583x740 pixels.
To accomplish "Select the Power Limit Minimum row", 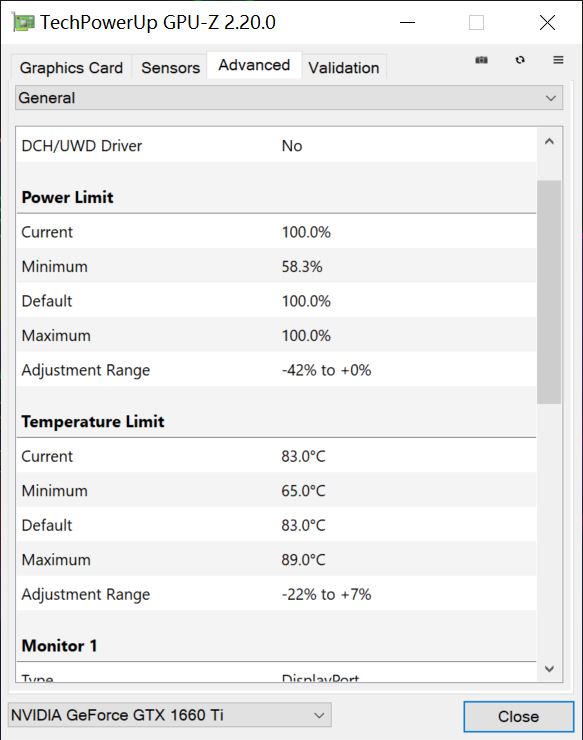I will [277, 267].
